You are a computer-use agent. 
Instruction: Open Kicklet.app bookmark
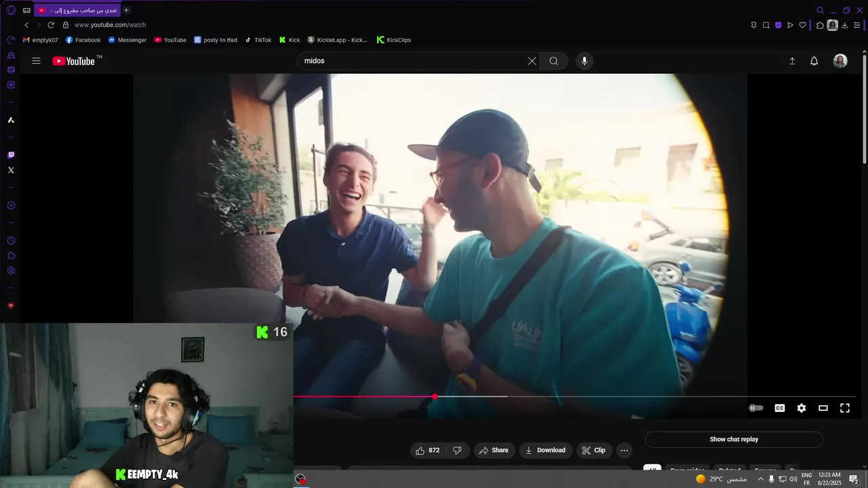point(338,40)
